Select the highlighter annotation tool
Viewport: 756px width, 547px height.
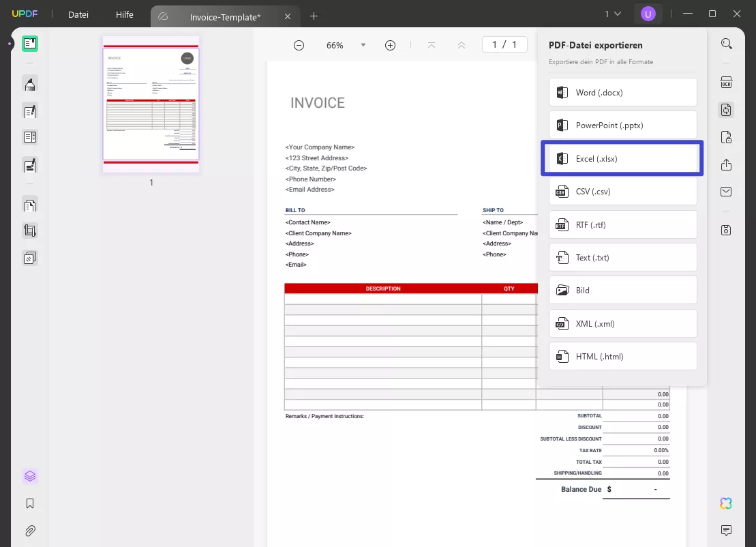click(x=29, y=83)
